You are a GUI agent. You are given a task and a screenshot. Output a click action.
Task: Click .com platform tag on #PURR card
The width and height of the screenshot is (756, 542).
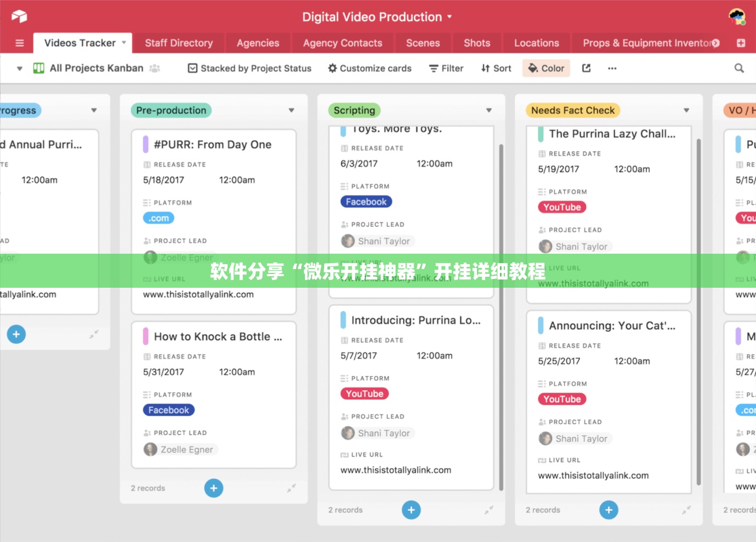click(x=159, y=218)
